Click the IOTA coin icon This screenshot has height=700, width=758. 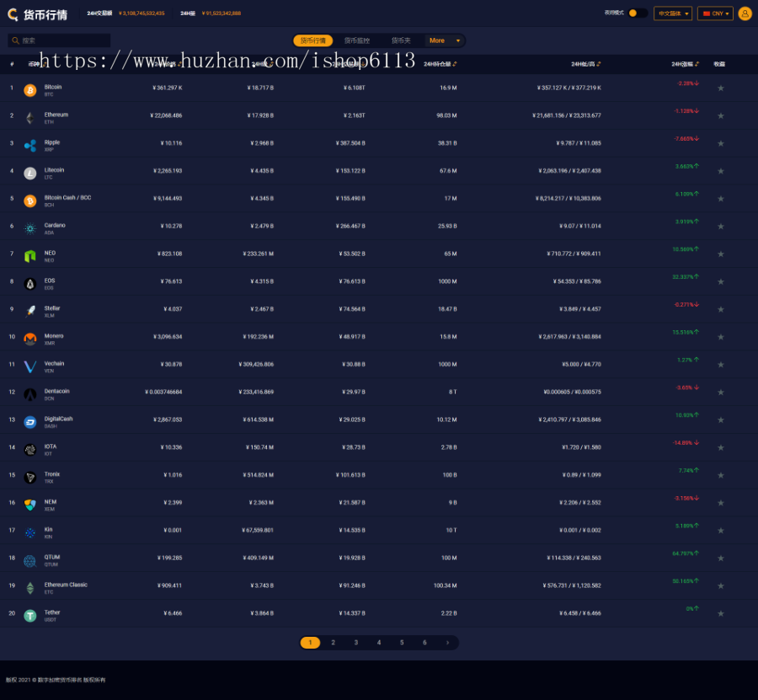(x=30, y=450)
